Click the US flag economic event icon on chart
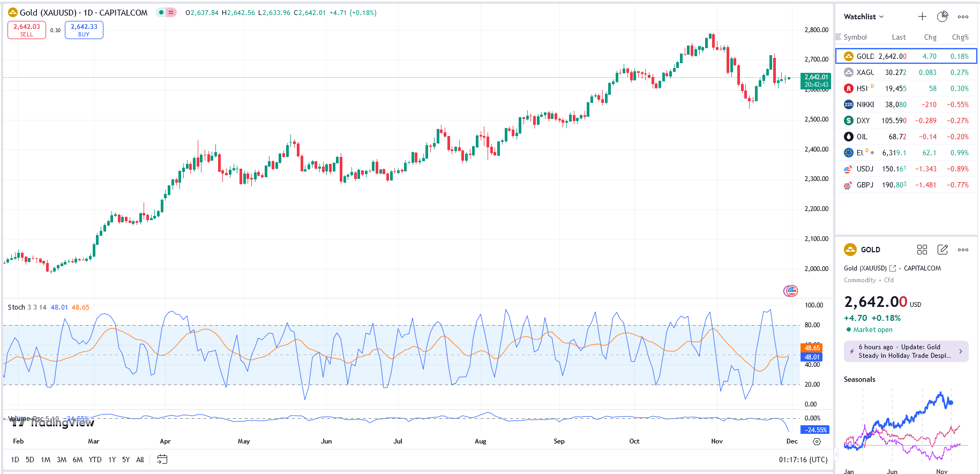The height and width of the screenshot is (474, 980). [x=791, y=291]
